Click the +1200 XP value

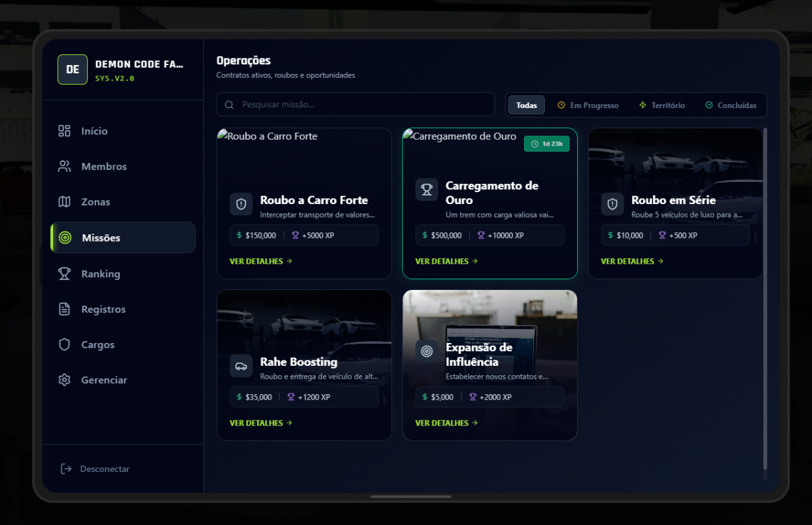click(x=314, y=397)
